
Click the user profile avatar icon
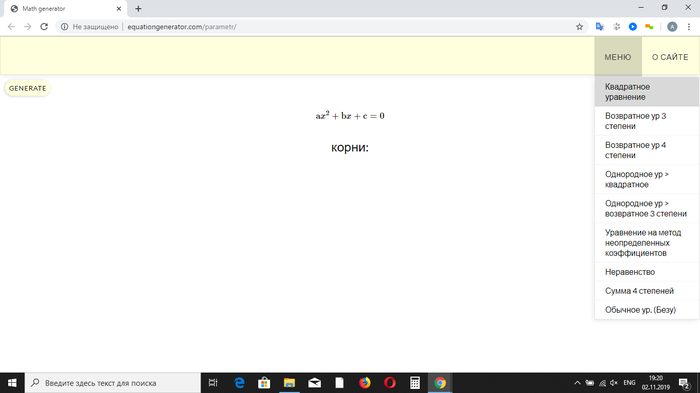(x=672, y=27)
